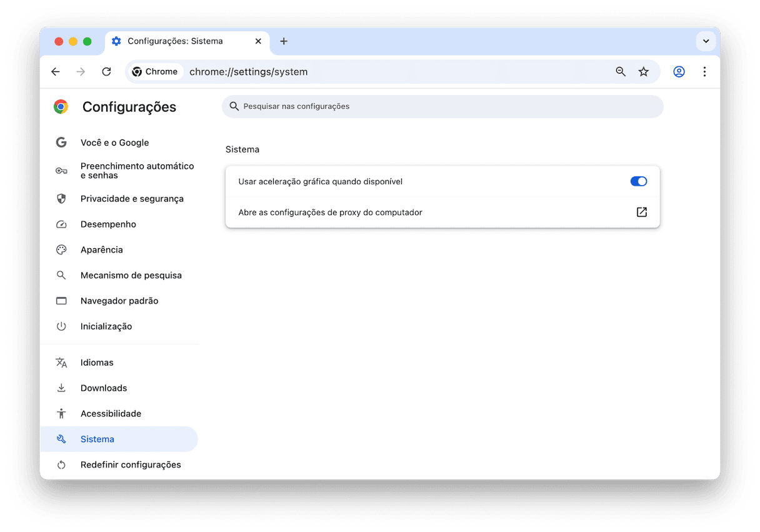This screenshot has width=760, height=532.
Task: Reload the page with the refresh icon
Action: tap(106, 72)
